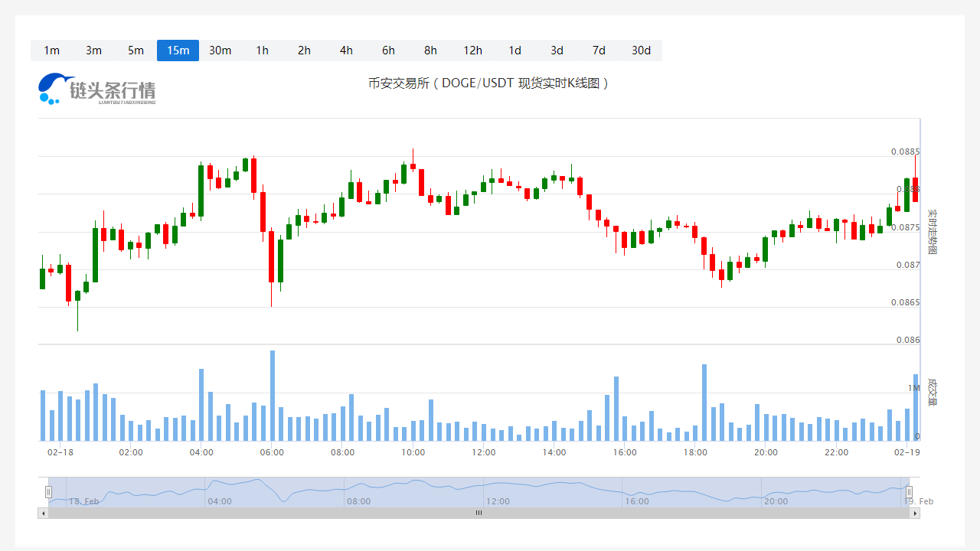Screen dimensions: 980x551
Task: Select the 3m interval tab
Action: tap(93, 51)
